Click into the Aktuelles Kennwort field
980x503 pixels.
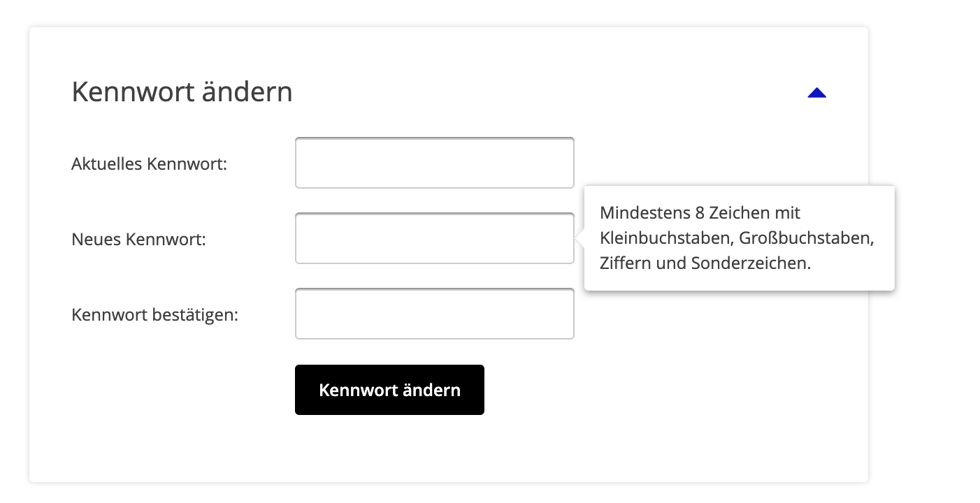coord(434,163)
